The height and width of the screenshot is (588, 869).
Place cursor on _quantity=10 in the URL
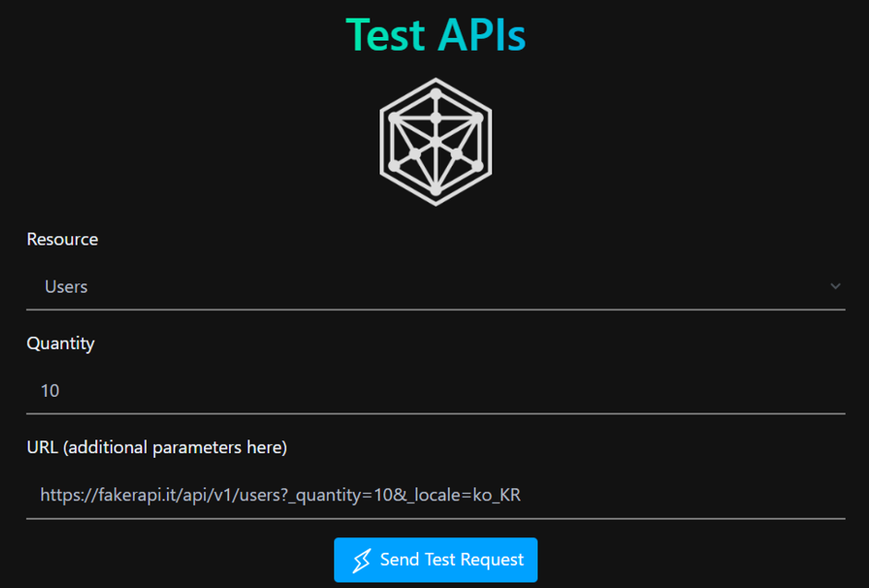pyautogui.click(x=344, y=495)
